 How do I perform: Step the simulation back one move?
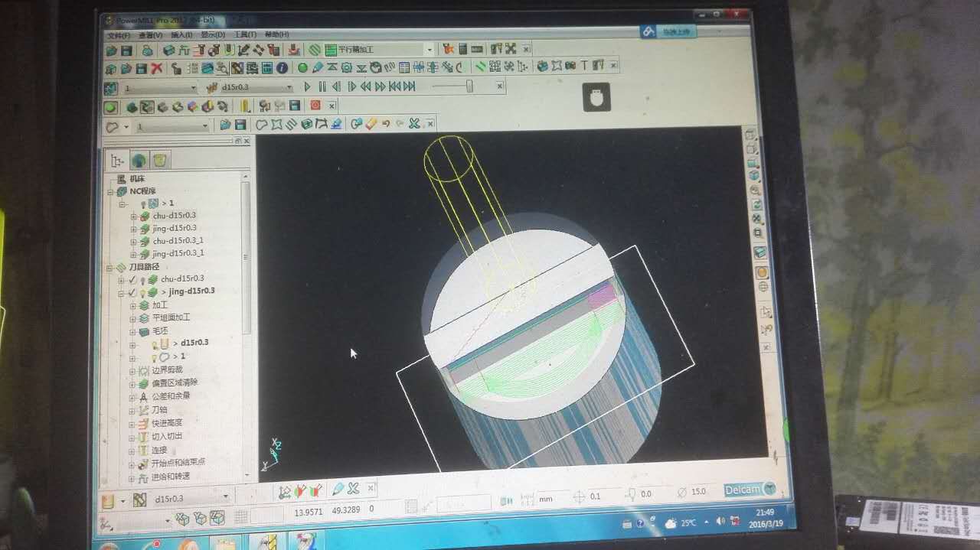click(336, 87)
